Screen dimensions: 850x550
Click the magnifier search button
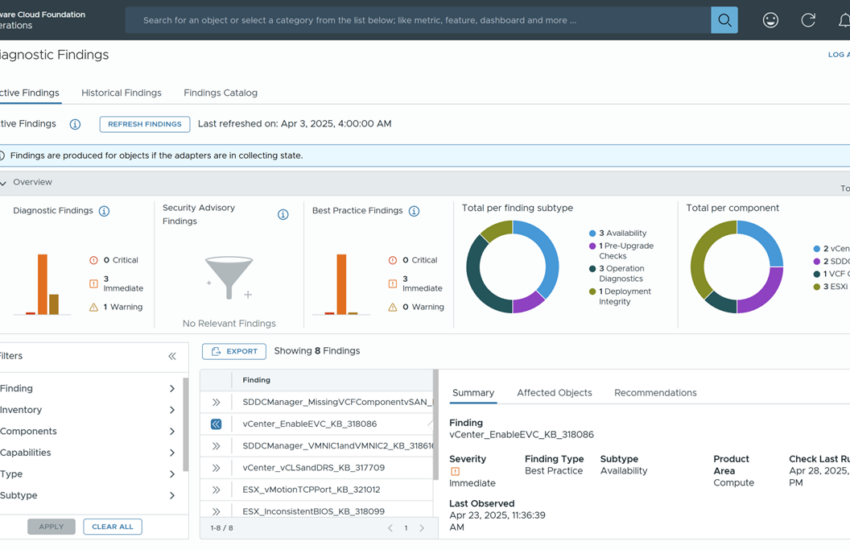point(724,20)
